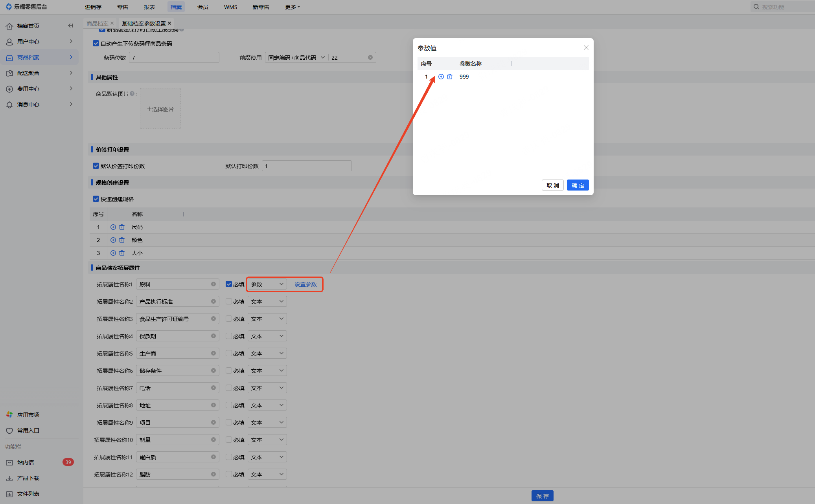This screenshot has height=504, width=815.
Task: Click the 默认打印份数 input field
Action: coord(307,166)
